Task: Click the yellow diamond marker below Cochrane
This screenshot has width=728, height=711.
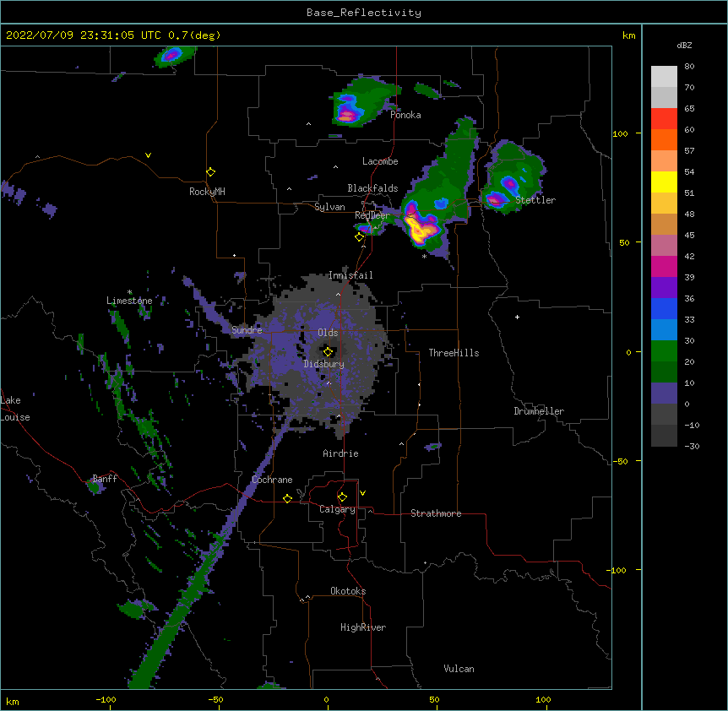Action: tap(287, 498)
